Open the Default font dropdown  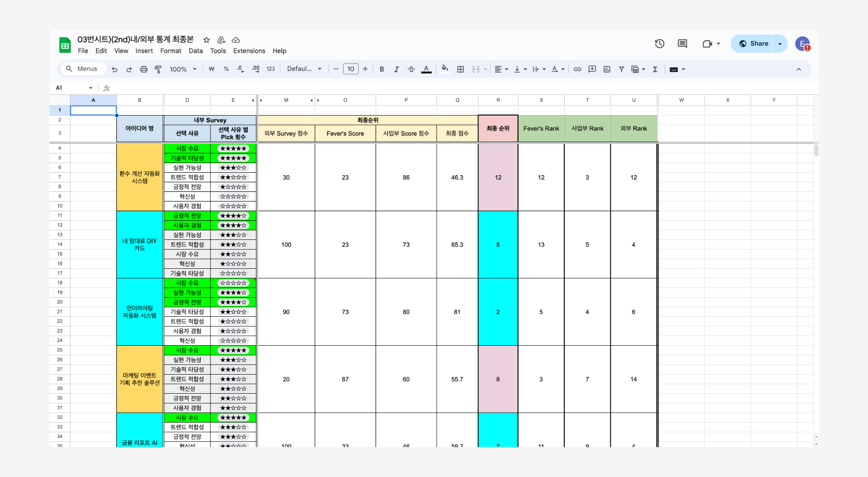click(304, 69)
